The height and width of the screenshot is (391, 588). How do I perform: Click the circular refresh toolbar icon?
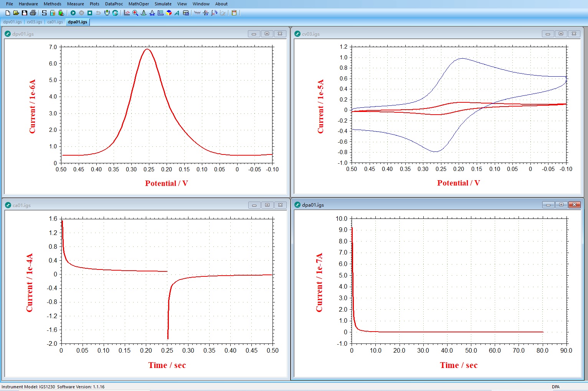coord(115,13)
